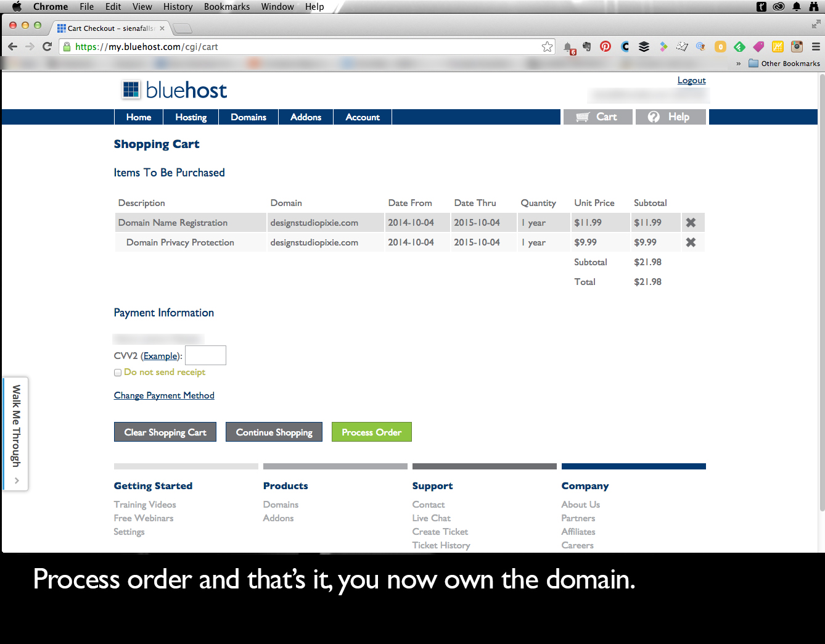Click the Continue Shopping button

pos(274,432)
